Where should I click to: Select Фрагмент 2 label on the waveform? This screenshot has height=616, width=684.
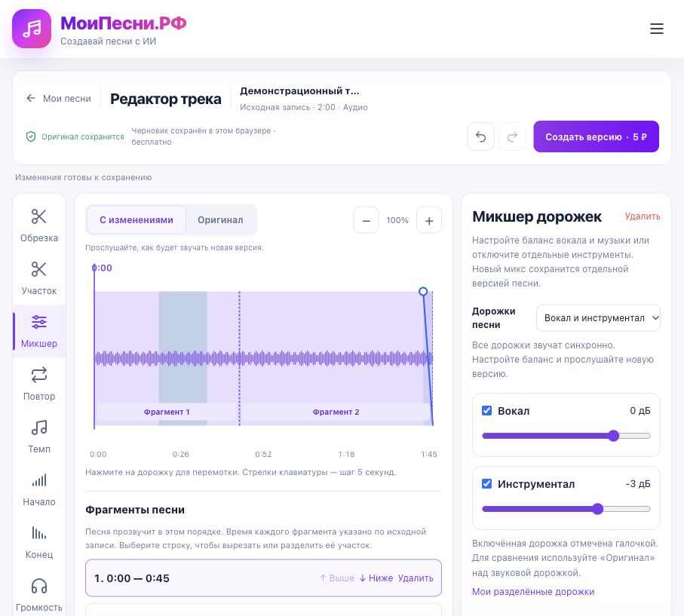click(x=336, y=412)
